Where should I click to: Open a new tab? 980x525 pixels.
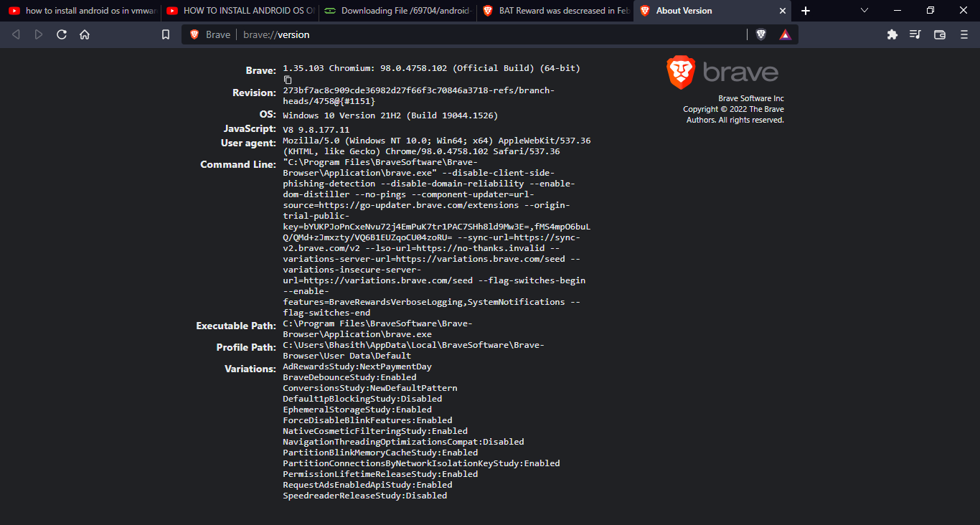pos(806,11)
